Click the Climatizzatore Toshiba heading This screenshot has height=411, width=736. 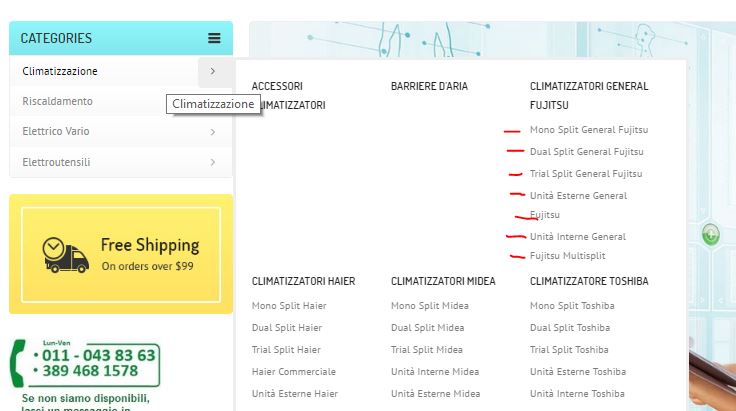point(589,281)
